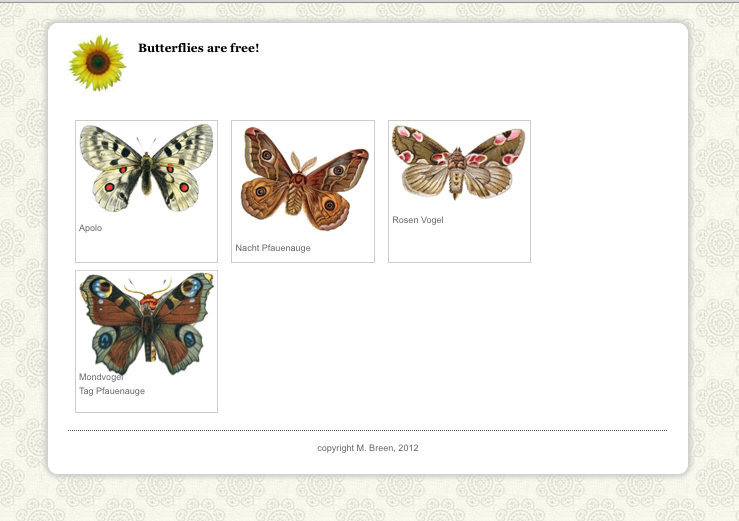
Task: Open the Nacht Pfauenauge moth picture
Action: tap(303, 178)
